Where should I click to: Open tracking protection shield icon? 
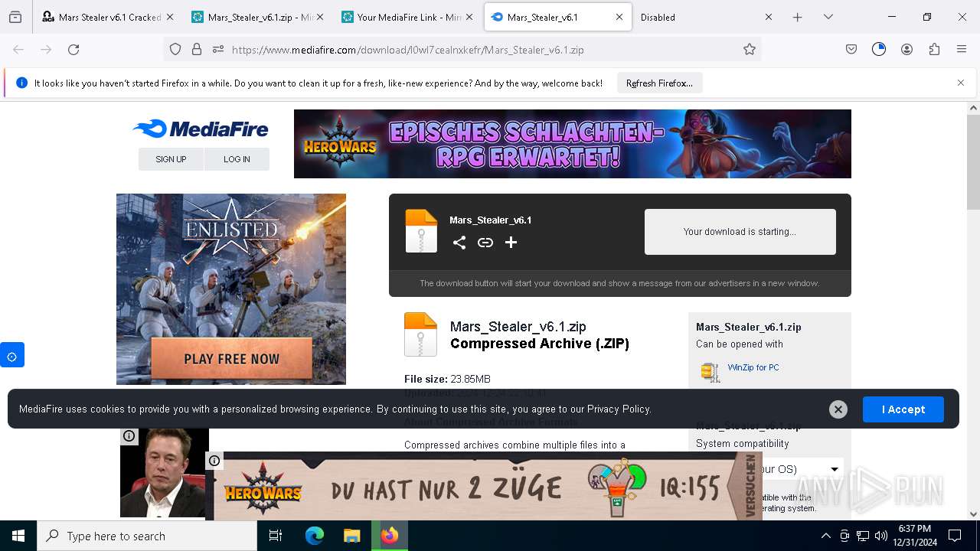[175, 50]
